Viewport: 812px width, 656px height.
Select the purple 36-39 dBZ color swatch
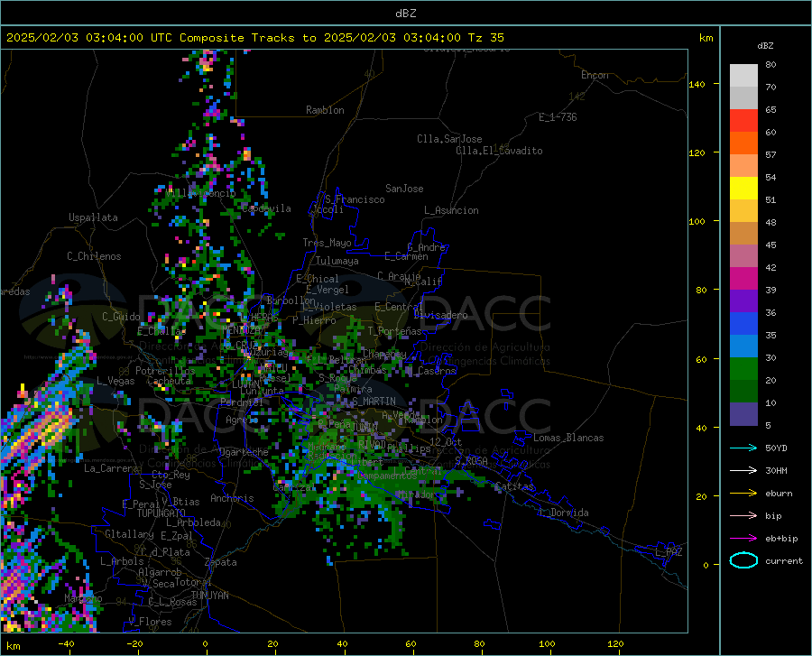point(743,301)
